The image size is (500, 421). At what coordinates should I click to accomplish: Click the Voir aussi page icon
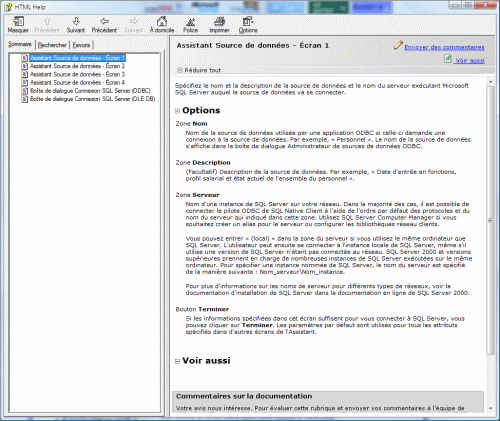pyautogui.click(x=448, y=59)
